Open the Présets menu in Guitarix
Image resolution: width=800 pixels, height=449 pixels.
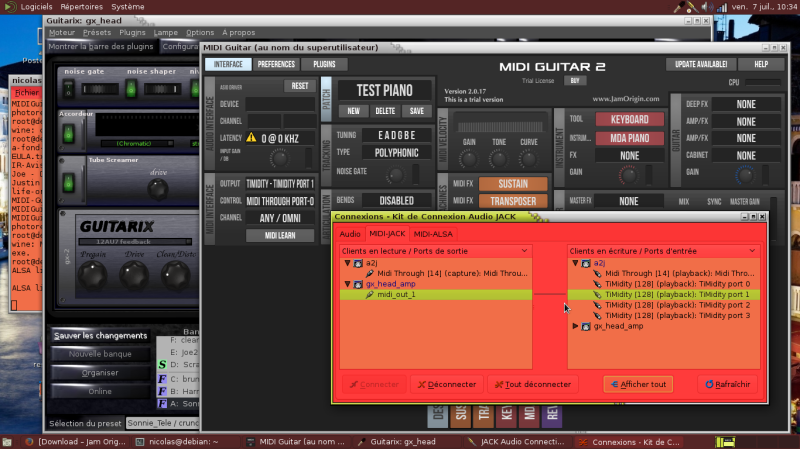[x=97, y=32]
